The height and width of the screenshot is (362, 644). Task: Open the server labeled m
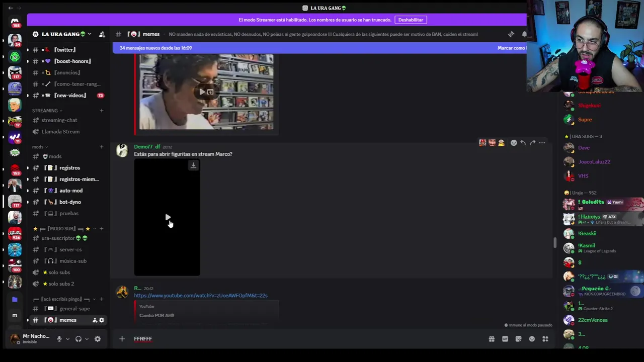click(15, 315)
